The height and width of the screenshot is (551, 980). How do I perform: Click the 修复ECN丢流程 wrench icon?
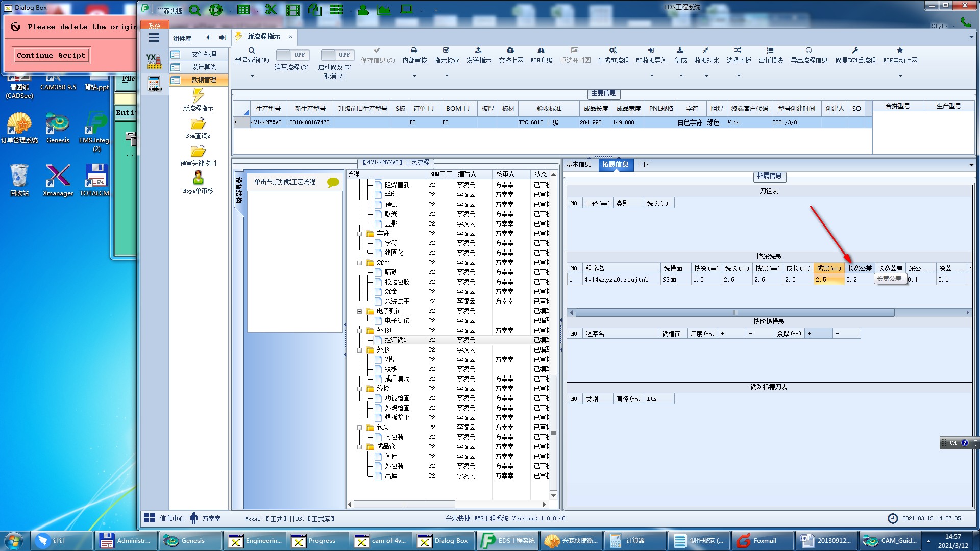[x=855, y=51]
